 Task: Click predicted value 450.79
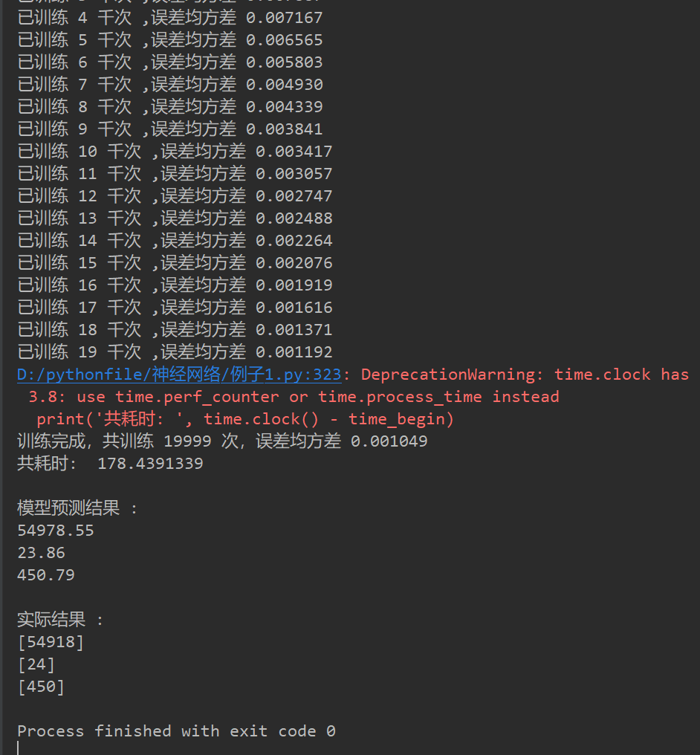coord(46,575)
